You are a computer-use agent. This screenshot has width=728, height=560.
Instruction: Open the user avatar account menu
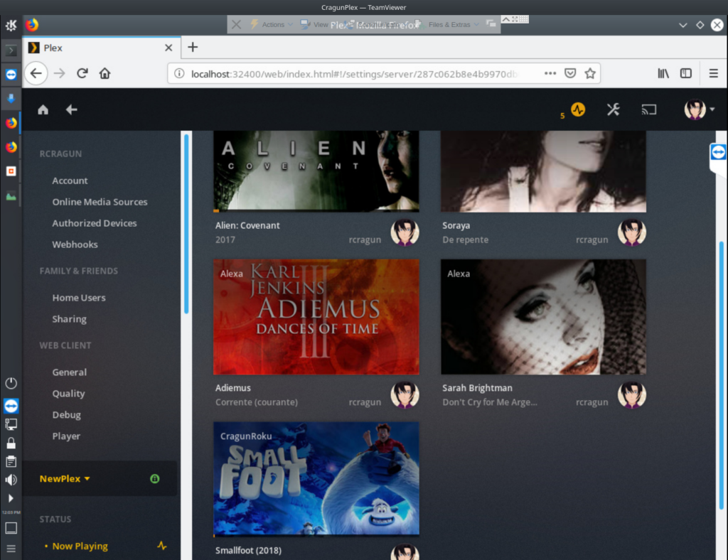(700, 110)
